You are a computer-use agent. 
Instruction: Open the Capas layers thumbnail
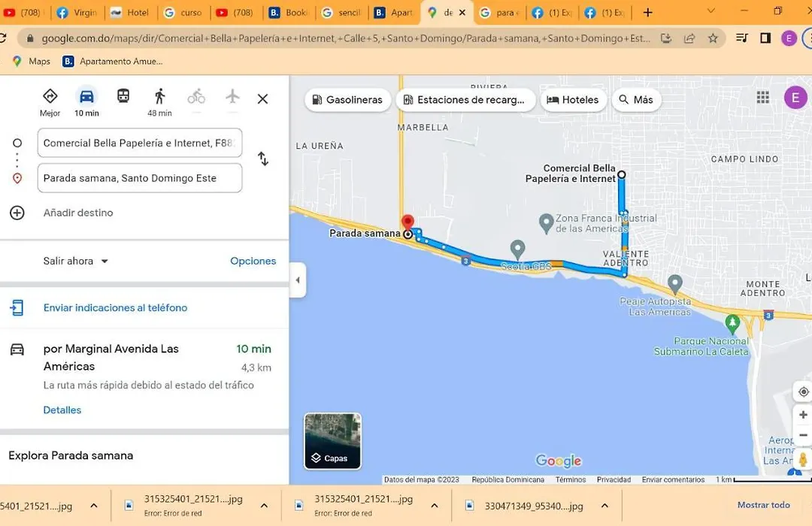coord(332,441)
